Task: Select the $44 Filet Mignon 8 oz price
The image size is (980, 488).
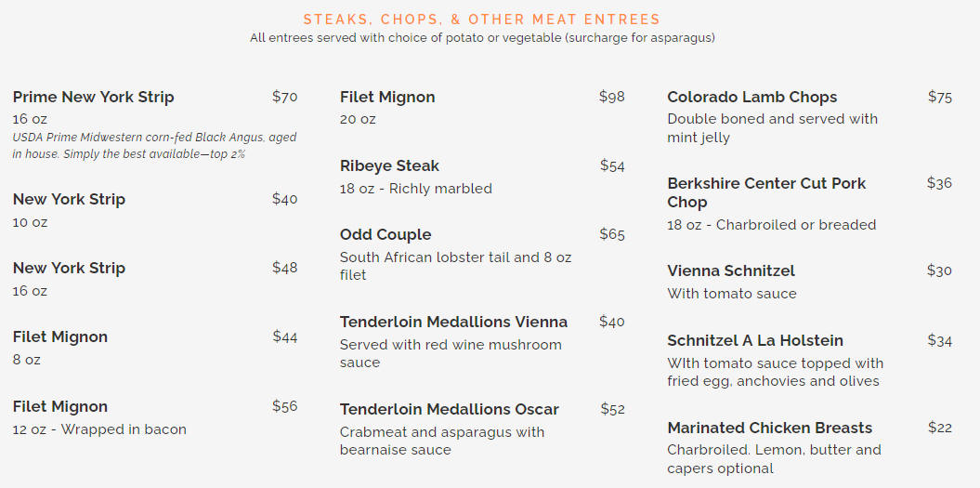Action: tap(285, 336)
